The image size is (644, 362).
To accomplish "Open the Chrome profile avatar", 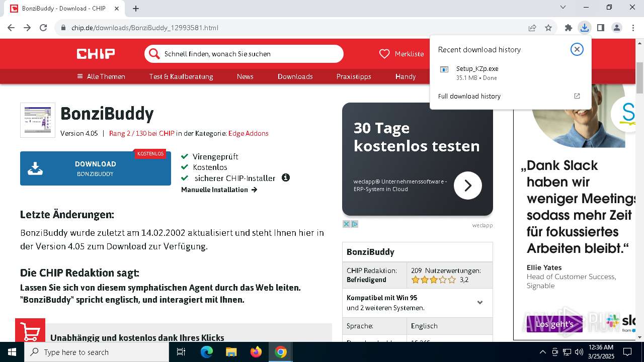I will (616, 28).
